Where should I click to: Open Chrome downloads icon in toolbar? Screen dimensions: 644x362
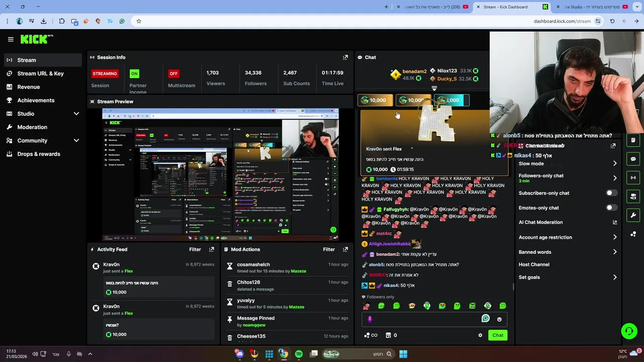(44, 21)
